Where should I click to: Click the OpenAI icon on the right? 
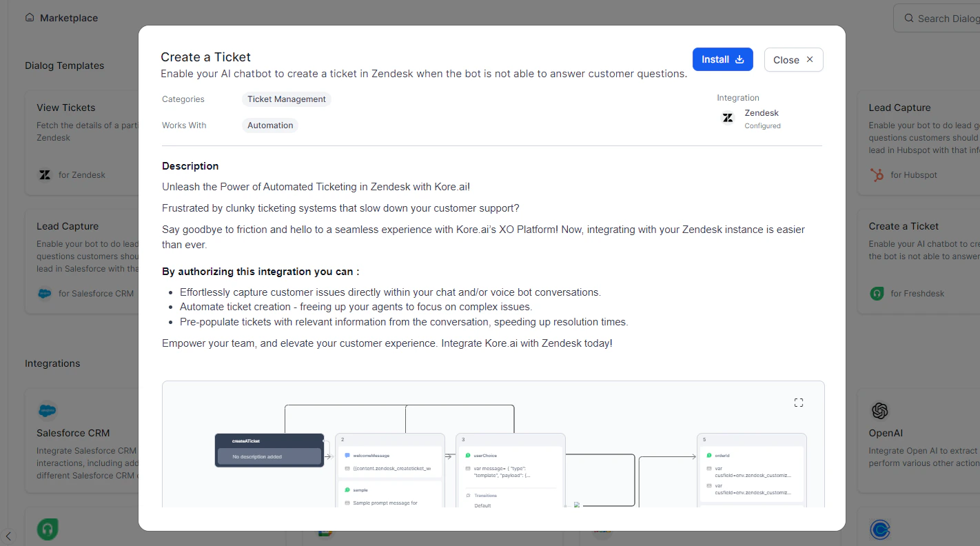(880, 410)
